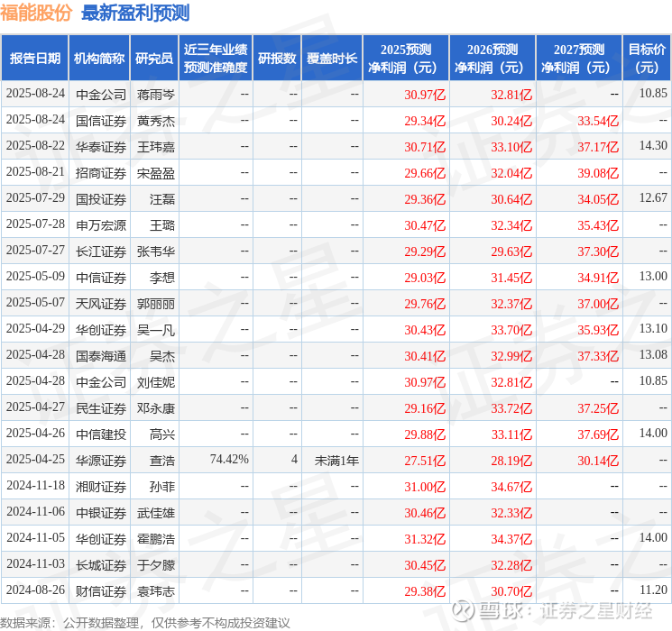Select institution 华泰证券
This screenshot has height=631, width=672.
(x=101, y=147)
